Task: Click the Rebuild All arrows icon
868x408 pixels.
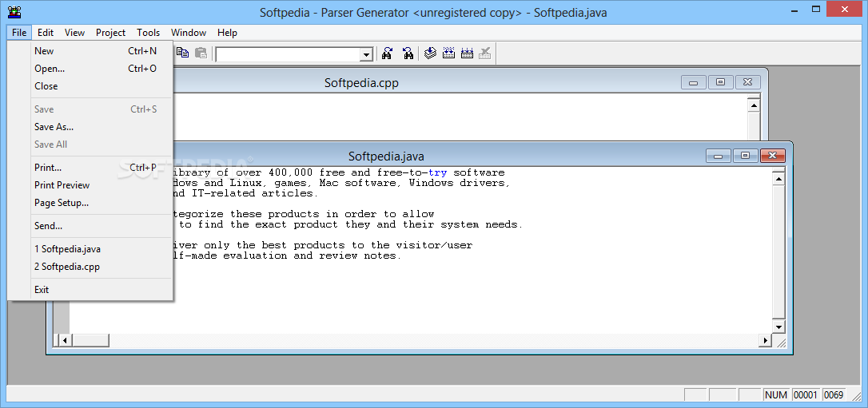Action: pyautogui.click(x=468, y=53)
